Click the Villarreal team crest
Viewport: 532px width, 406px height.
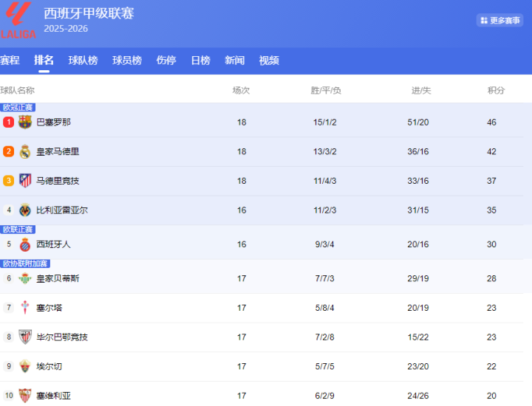point(25,210)
